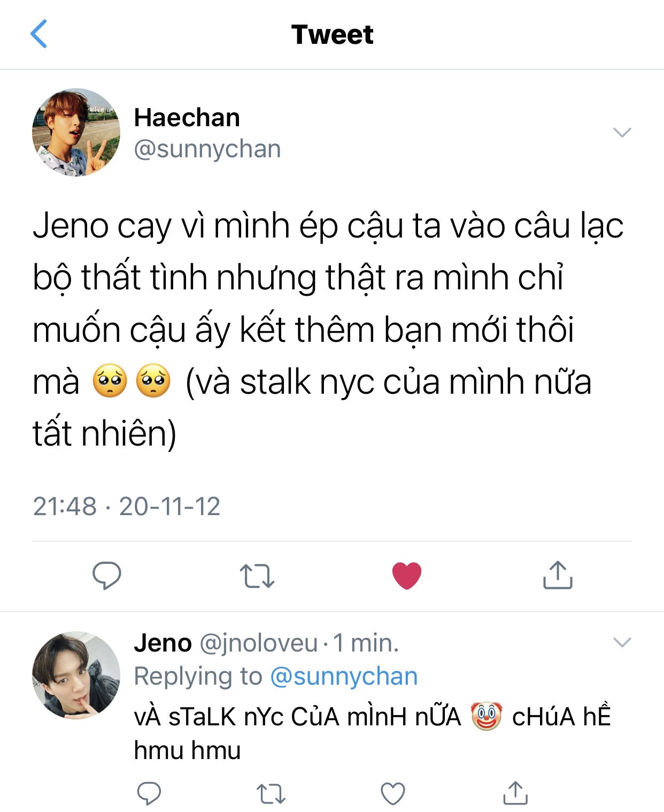Like Jeno's reply
The height and width of the screenshot is (812, 664).
(393, 794)
